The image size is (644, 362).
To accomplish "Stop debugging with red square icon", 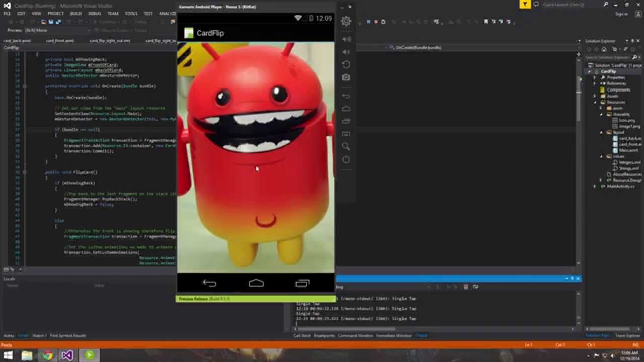I will pyautogui.click(x=376, y=22).
